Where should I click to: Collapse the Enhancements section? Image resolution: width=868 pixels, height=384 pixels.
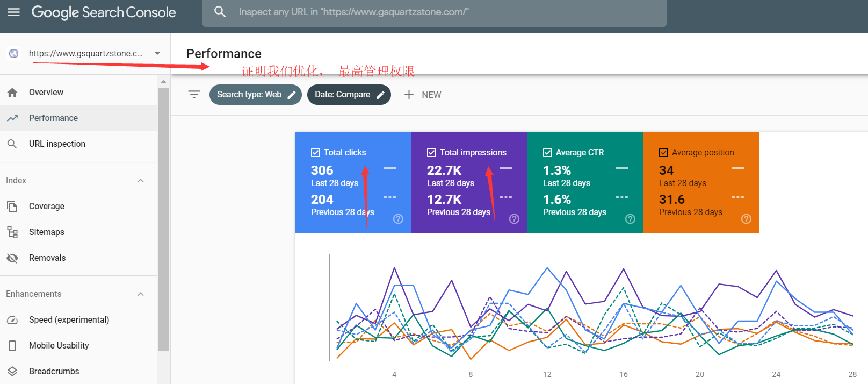(x=141, y=294)
